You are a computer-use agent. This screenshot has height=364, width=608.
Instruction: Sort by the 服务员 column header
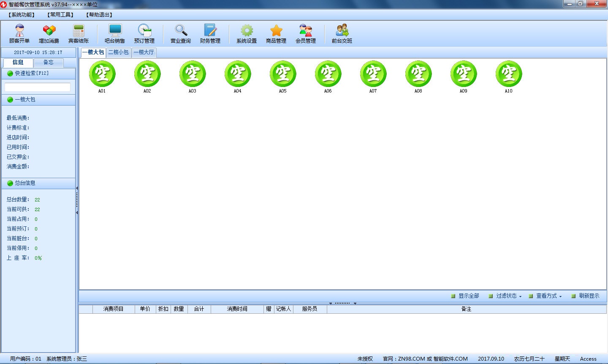pos(310,309)
